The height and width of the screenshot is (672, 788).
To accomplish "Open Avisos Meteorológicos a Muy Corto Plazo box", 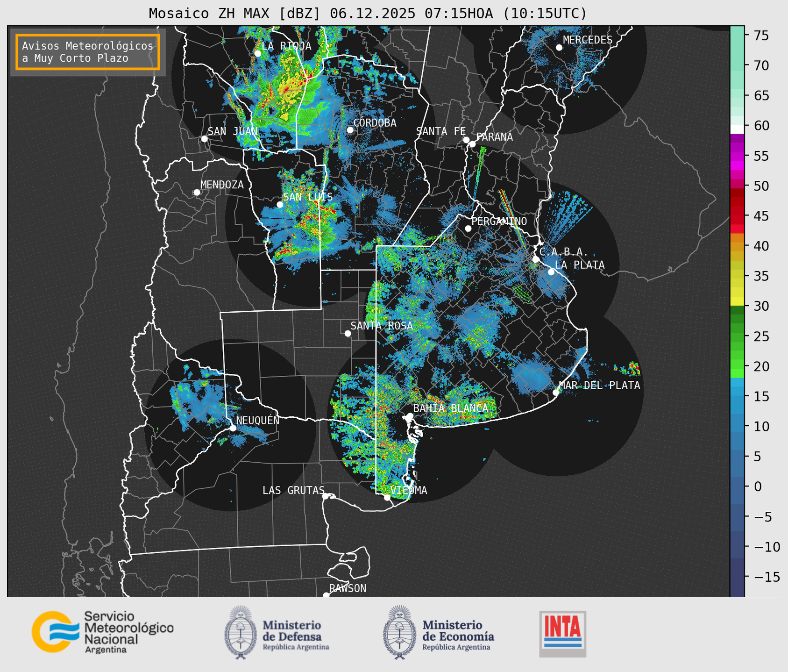I will (x=88, y=52).
